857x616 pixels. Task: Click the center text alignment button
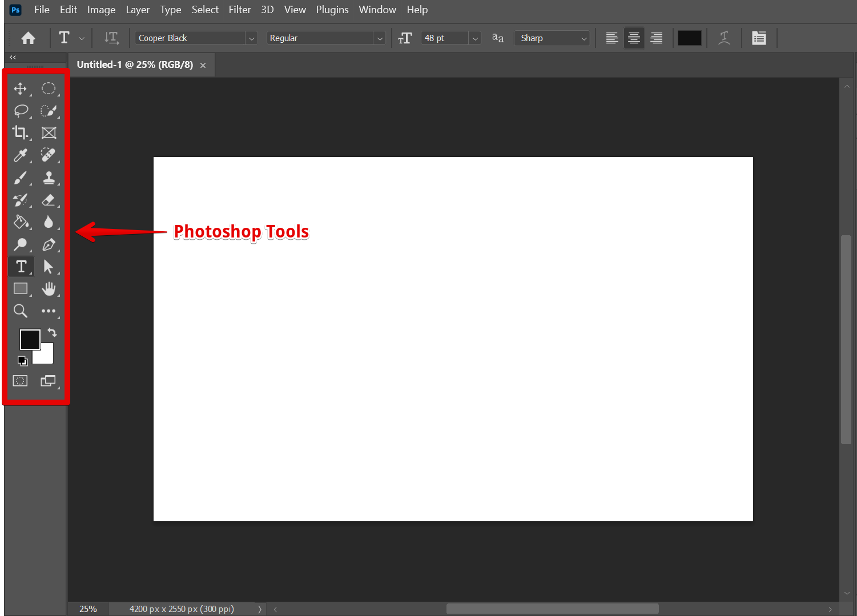tap(634, 38)
